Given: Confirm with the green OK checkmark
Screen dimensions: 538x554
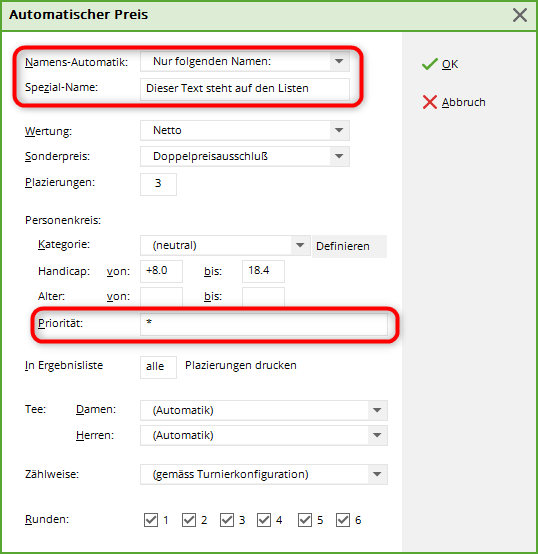Looking at the screenshot, I should [x=440, y=64].
